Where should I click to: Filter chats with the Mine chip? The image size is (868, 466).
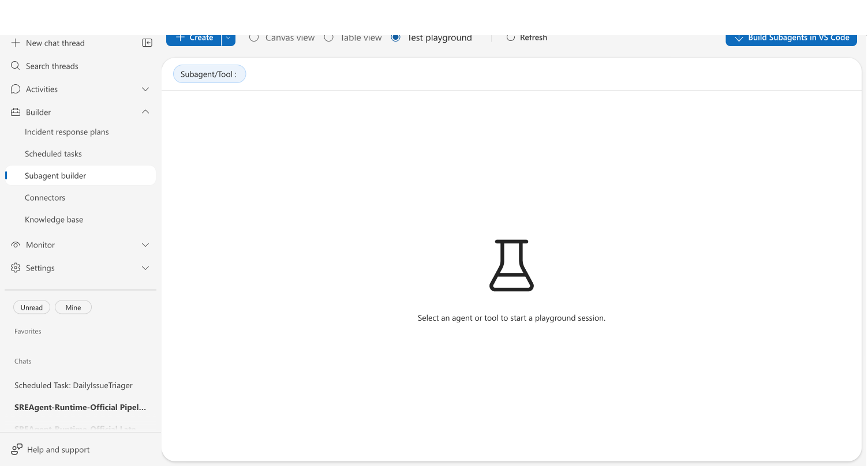pos(73,307)
